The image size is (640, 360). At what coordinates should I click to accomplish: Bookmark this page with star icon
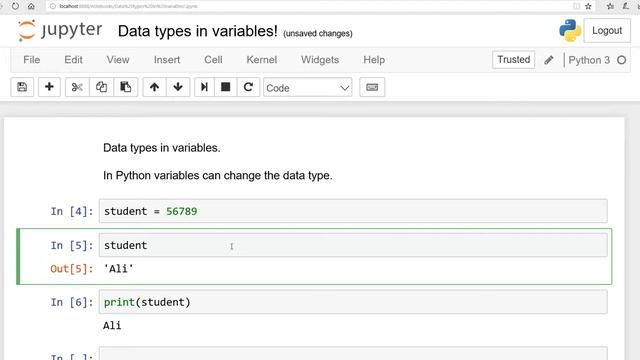[588, 6]
